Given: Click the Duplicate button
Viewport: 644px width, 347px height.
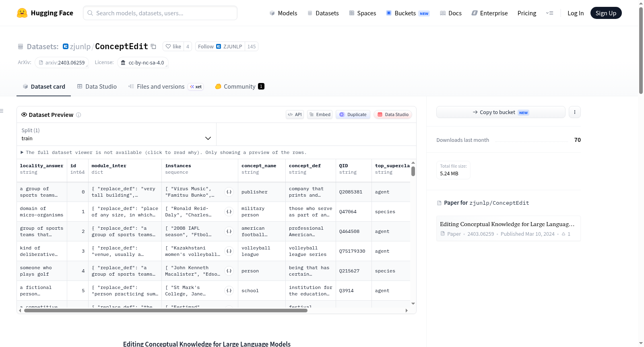Looking at the screenshot, I should pos(353,114).
